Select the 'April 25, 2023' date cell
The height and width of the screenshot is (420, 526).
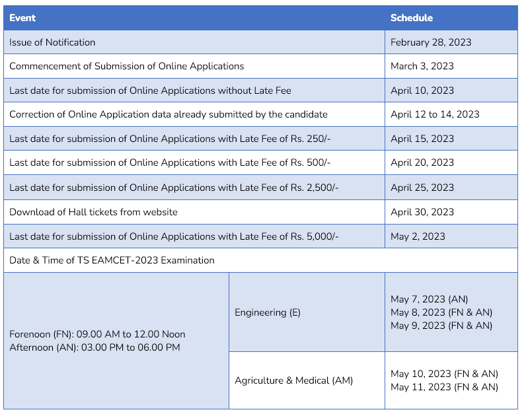coord(451,188)
